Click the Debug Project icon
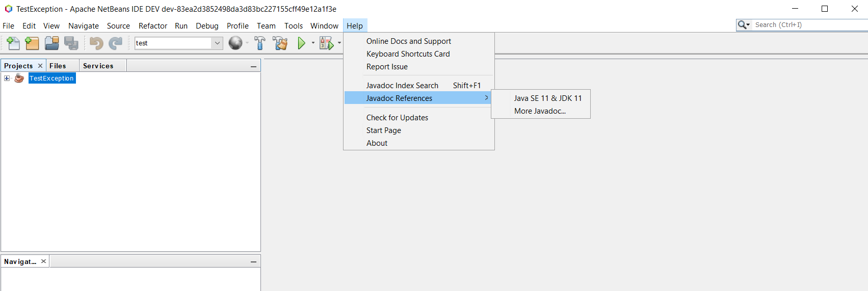Screen dimensions: 868x291 [326, 43]
